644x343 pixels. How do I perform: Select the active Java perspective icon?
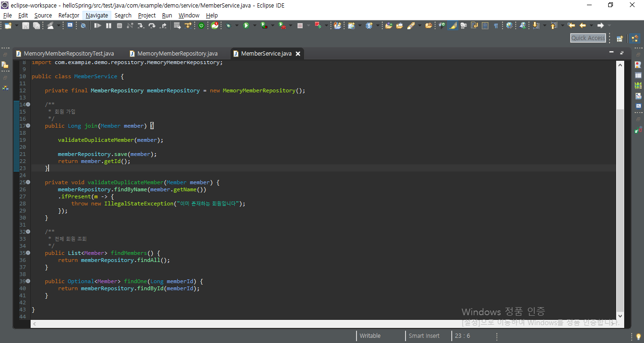635,38
